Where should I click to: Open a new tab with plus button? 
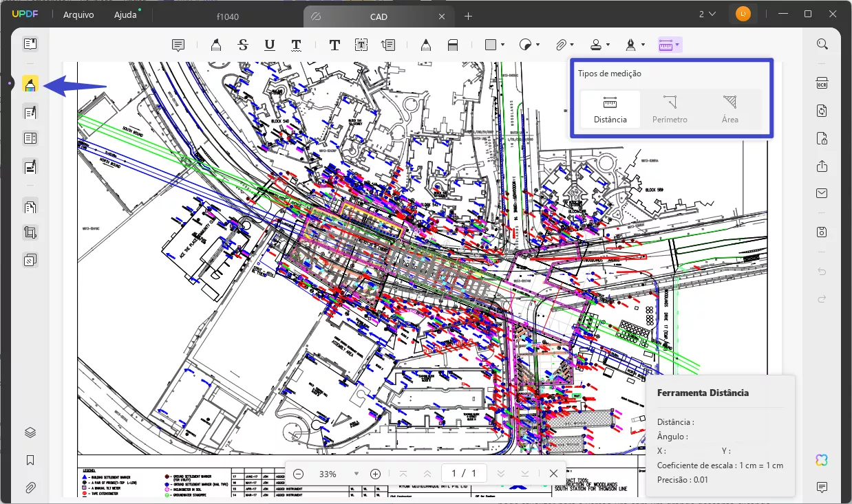(x=469, y=16)
